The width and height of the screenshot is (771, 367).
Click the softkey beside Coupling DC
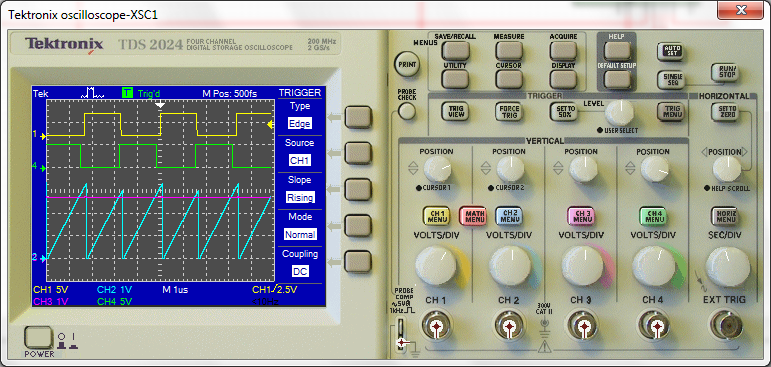tap(357, 262)
